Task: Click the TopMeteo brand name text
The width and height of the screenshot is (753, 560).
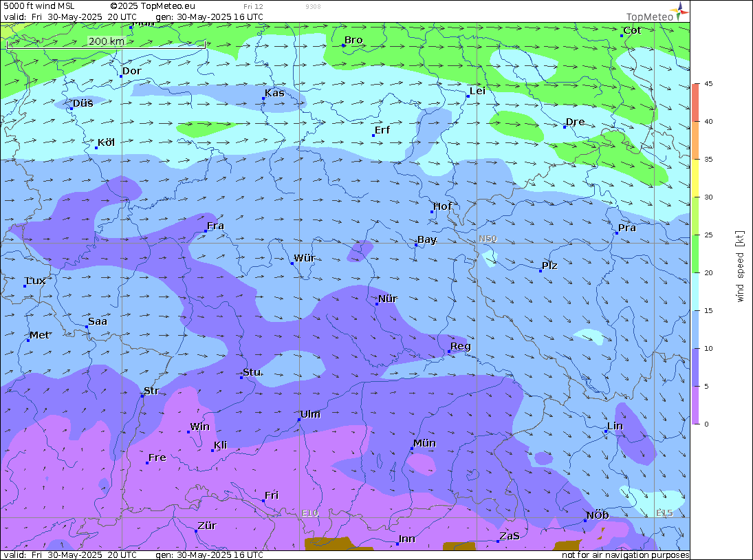Action: pos(650,17)
